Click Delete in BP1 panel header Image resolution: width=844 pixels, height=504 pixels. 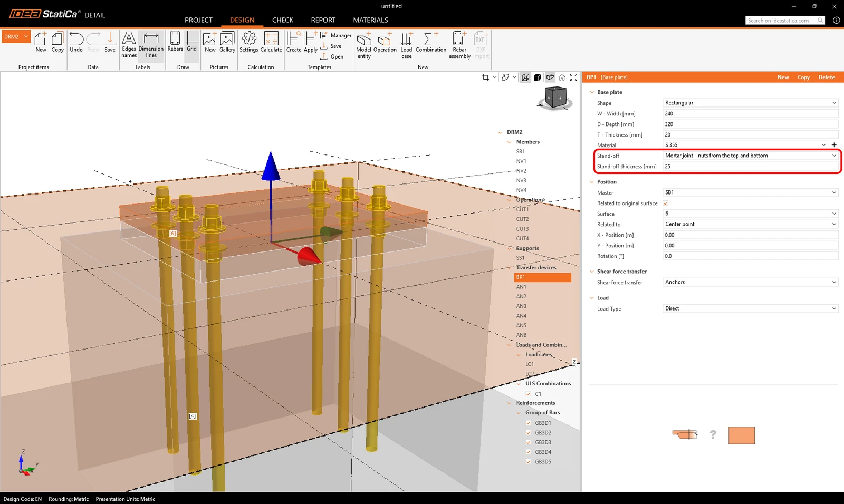[827, 77]
